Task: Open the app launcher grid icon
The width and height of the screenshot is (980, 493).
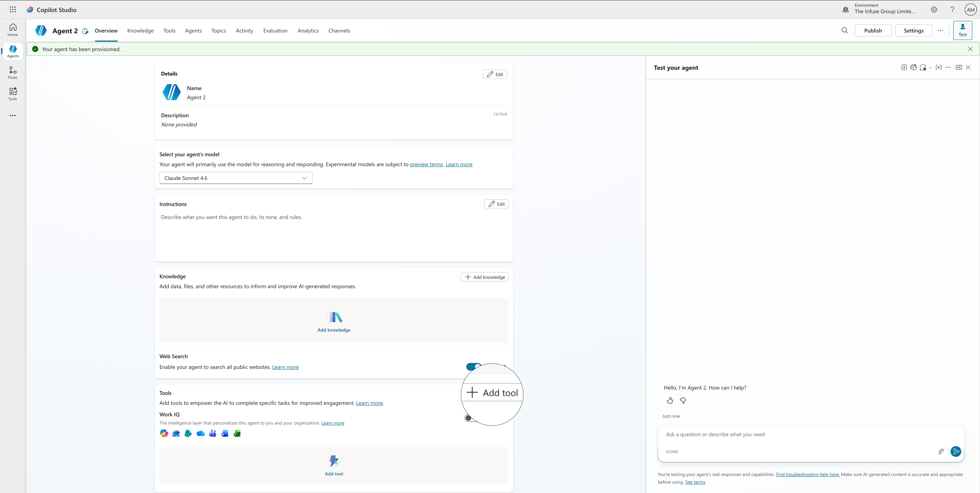Action: [13, 10]
